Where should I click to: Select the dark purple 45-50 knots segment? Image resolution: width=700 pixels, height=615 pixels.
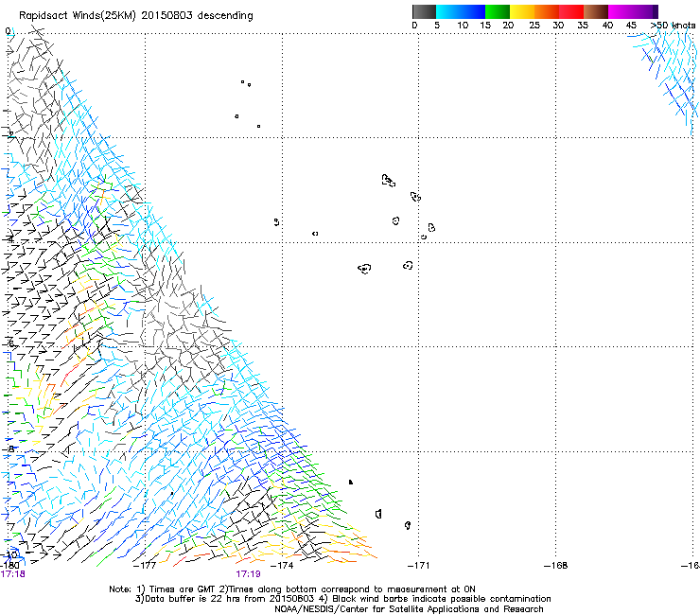pos(645,11)
